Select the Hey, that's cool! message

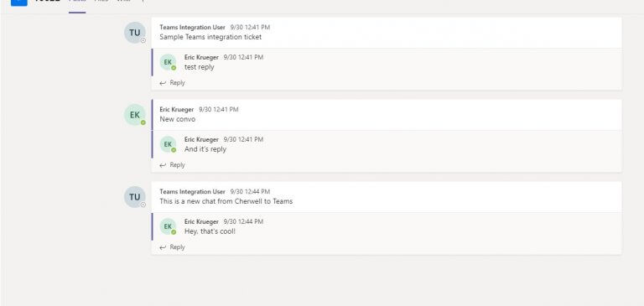[210, 231]
